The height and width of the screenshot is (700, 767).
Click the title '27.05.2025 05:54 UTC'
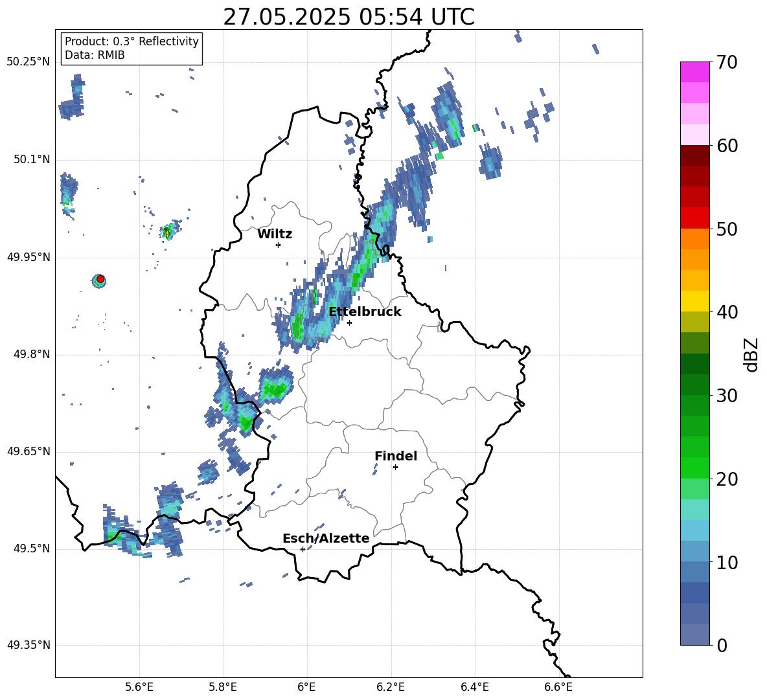[x=349, y=17]
